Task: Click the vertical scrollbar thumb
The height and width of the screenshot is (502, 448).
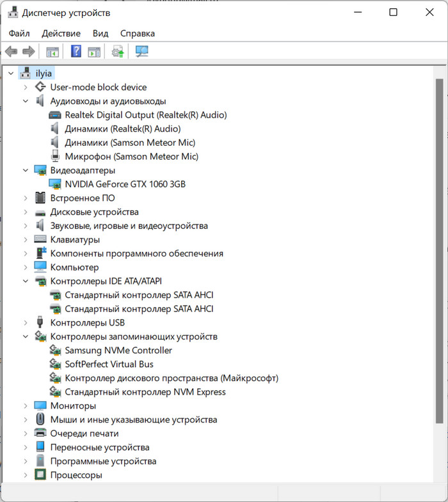Action: tap(439, 251)
